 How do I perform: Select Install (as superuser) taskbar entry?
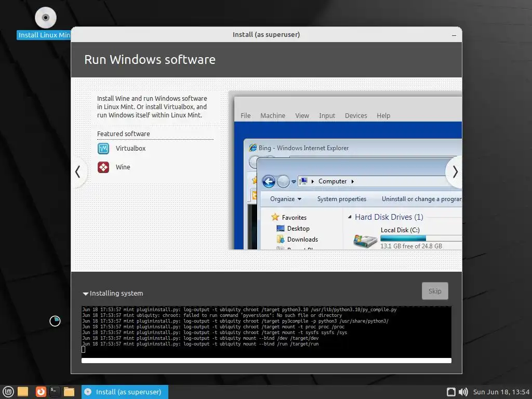pos(125,392)
